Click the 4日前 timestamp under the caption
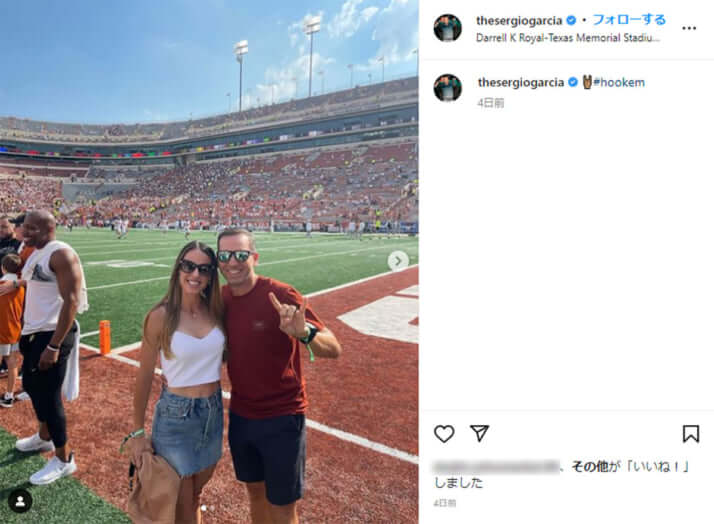Screen dimensions: 714x524 (490, 102)
